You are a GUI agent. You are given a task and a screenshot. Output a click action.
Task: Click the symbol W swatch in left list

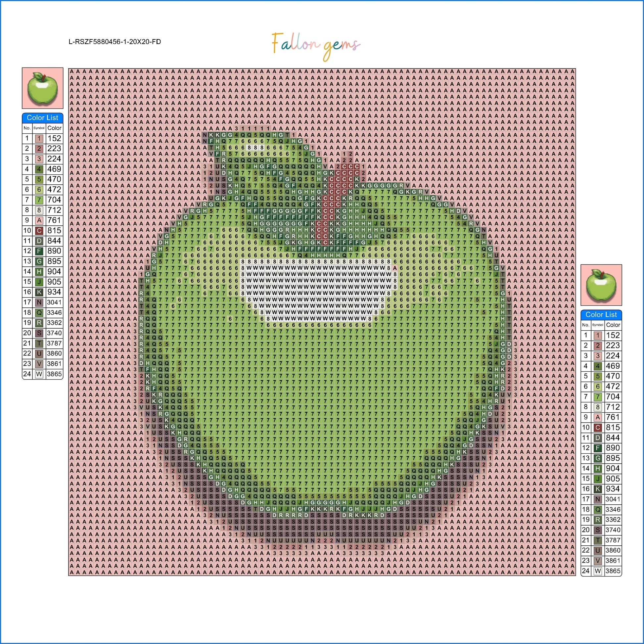[x=39, y=374]
